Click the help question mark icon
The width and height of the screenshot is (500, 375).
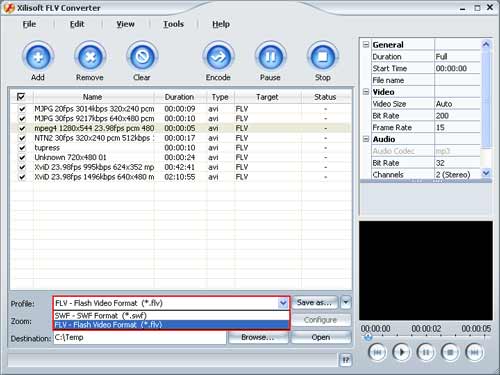[346, 360]
